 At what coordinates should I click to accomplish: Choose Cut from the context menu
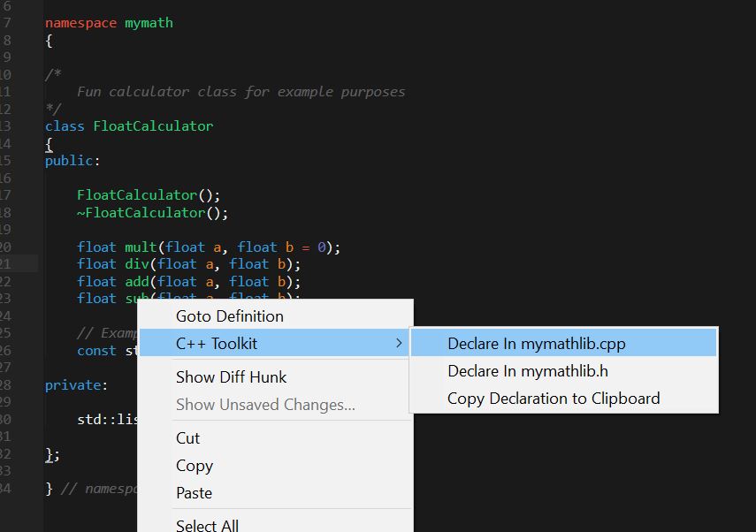click(187, 437)
